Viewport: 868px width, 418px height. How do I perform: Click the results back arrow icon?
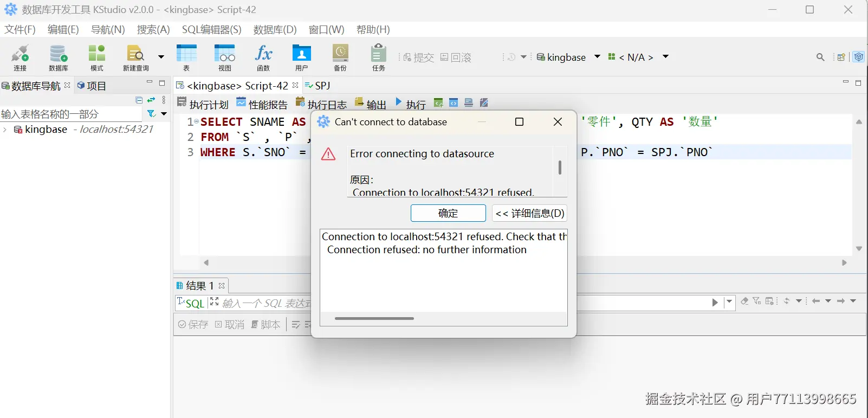point(816,301)
